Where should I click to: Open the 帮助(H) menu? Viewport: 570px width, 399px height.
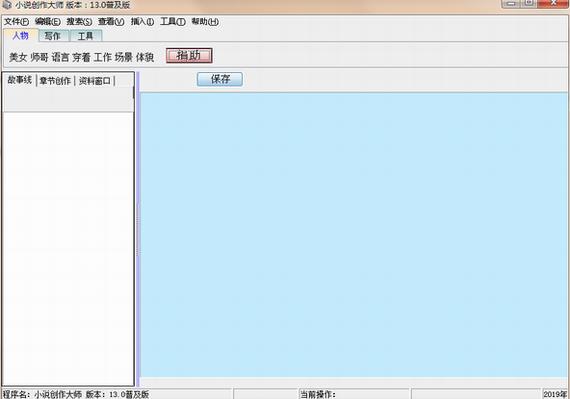pyautogui.click(x=205, y=22)
